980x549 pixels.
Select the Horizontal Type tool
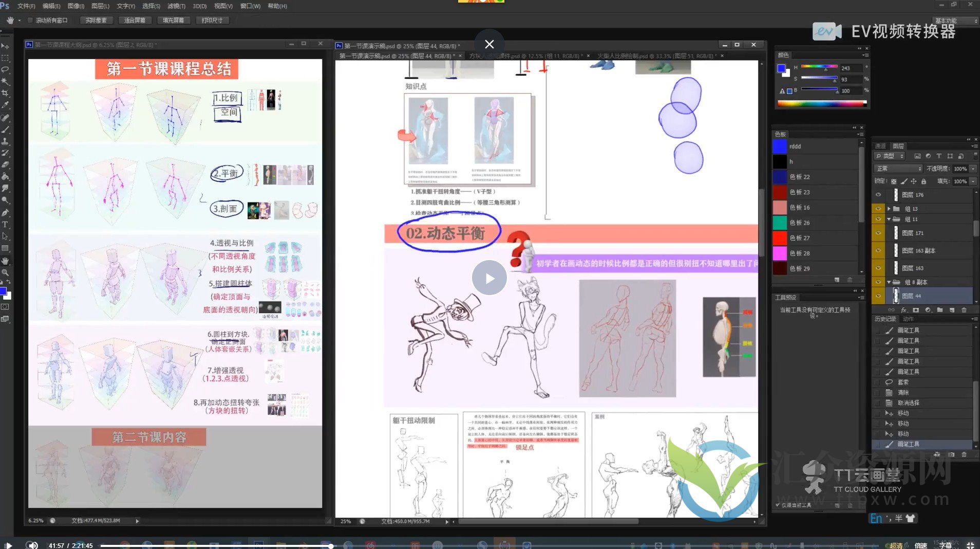click(5, 225)
